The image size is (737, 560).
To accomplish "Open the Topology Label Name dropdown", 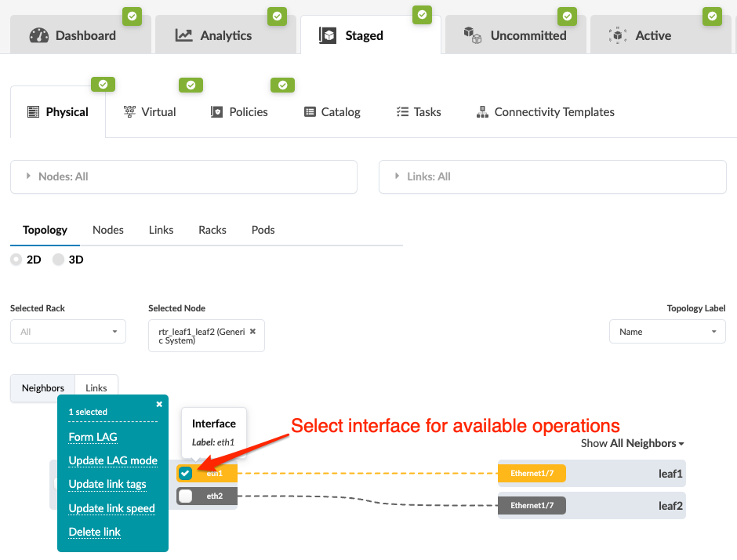I will [x=667, y=332].
